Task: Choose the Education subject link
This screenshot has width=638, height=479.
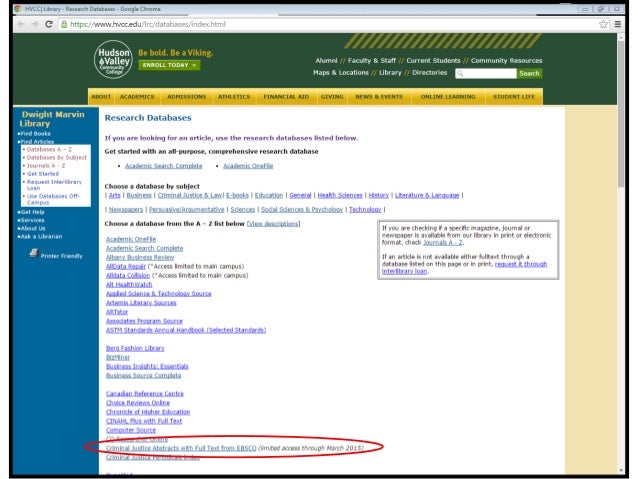Action: 269,195
